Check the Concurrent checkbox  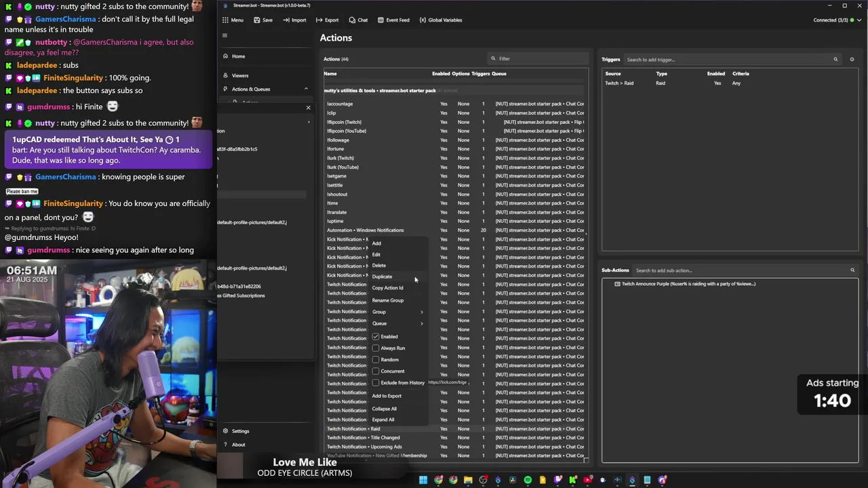[376, 371]
